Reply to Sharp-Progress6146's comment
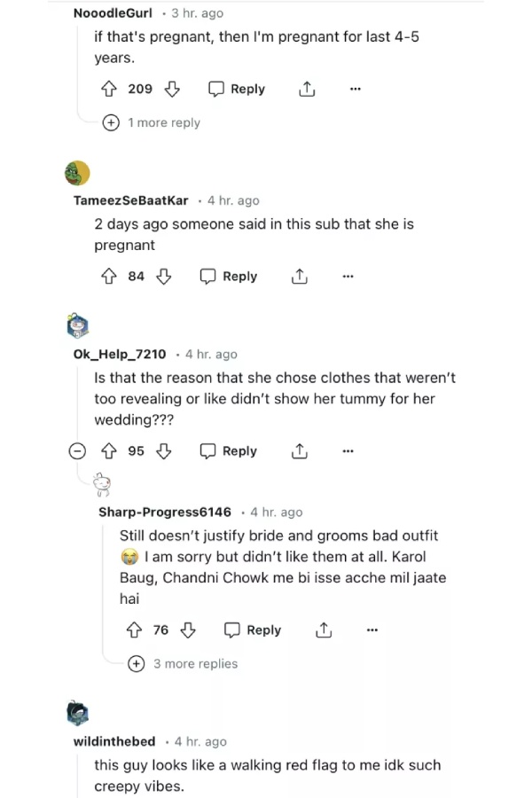 (x=253, y=630)
